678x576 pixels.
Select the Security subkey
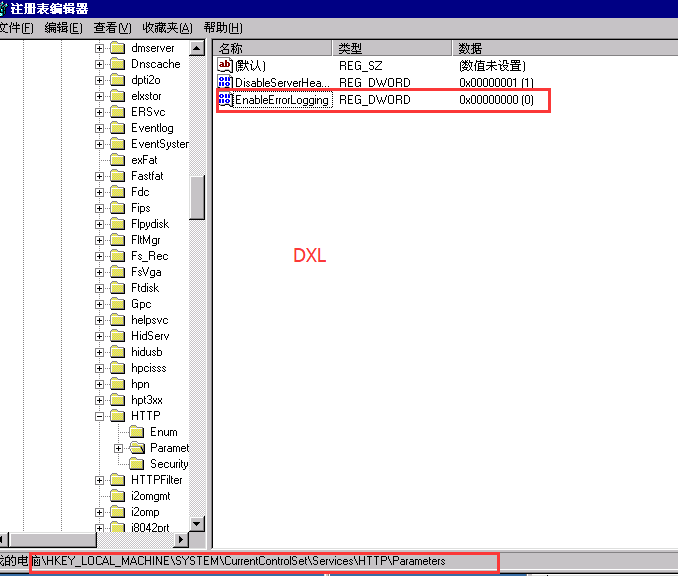169,464
